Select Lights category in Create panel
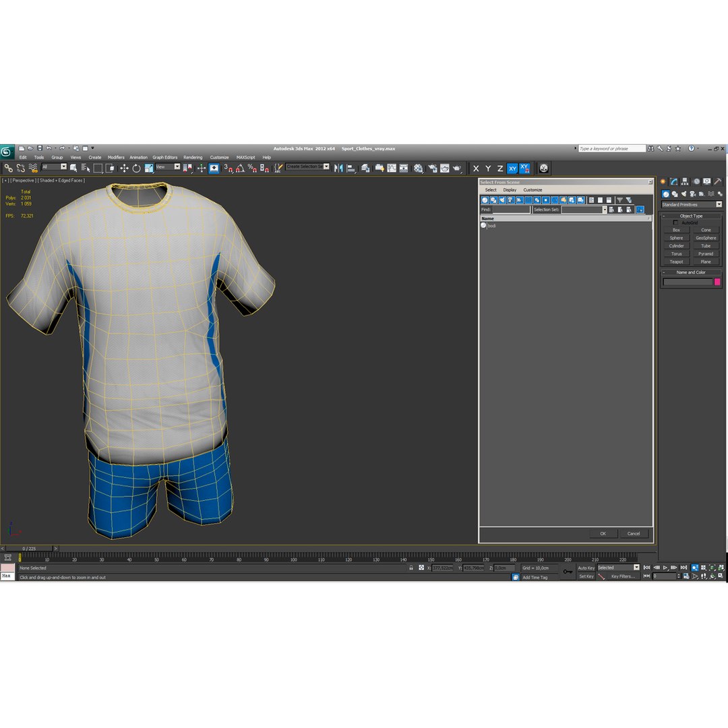 [x=684, y=194]
